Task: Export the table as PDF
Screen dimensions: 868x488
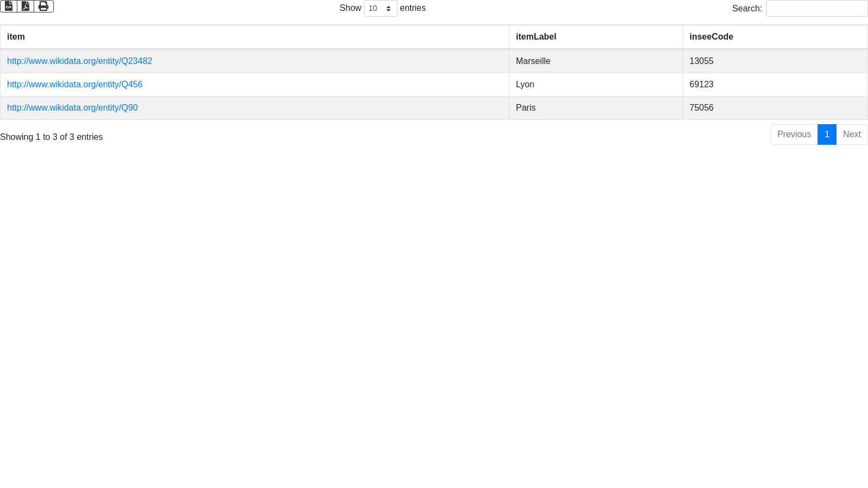Action: [x=25, y=6]
